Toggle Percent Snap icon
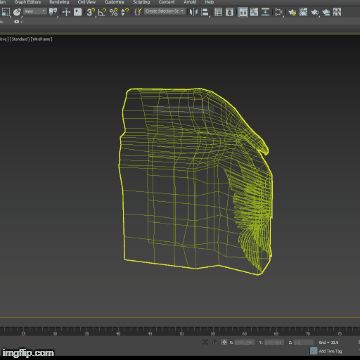360x360 pixels. 114,12
